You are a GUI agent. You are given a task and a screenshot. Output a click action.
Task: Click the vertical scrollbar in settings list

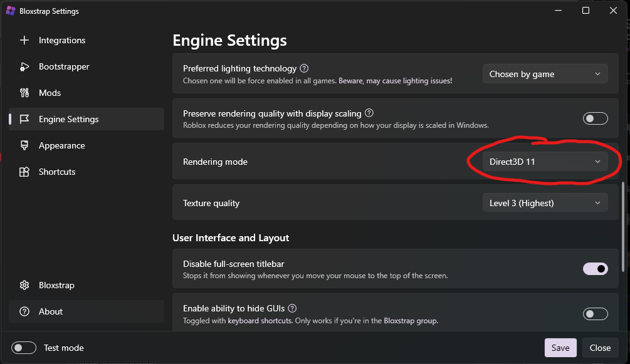(622, 226)
